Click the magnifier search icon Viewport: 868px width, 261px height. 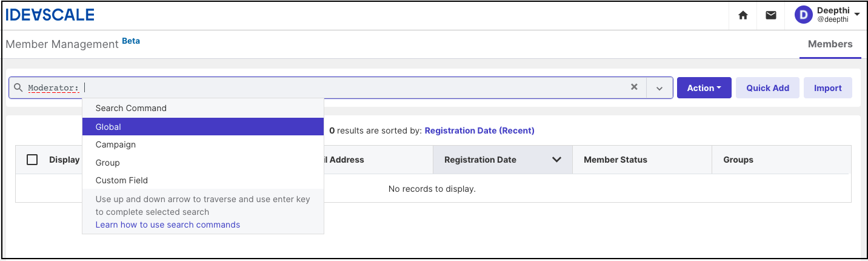click(x=19, y=88)
